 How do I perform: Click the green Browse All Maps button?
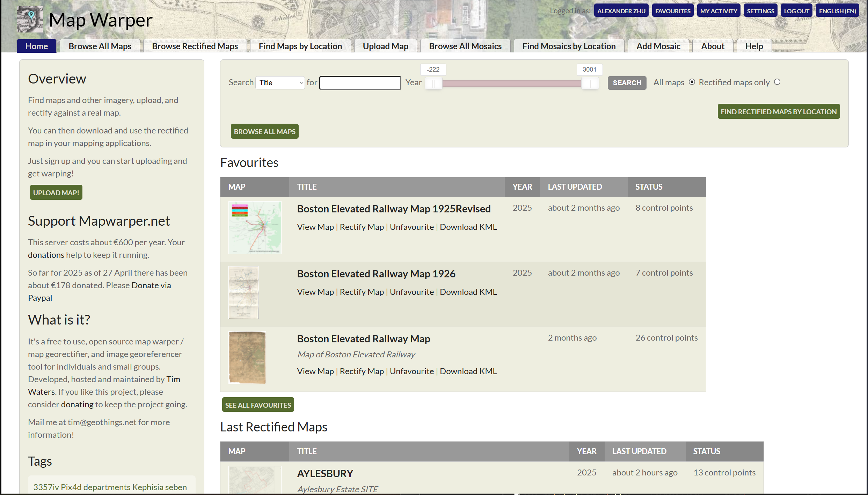pyautogui.click(x=265, y=131)
